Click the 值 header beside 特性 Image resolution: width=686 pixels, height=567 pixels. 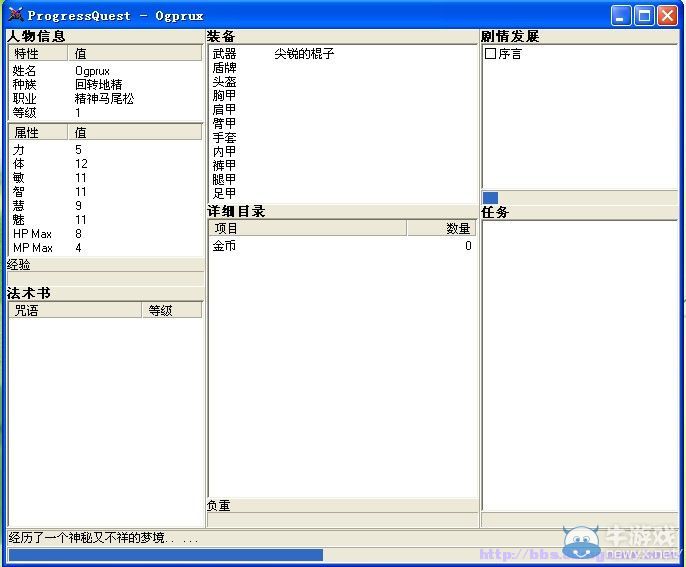[135, 53]
